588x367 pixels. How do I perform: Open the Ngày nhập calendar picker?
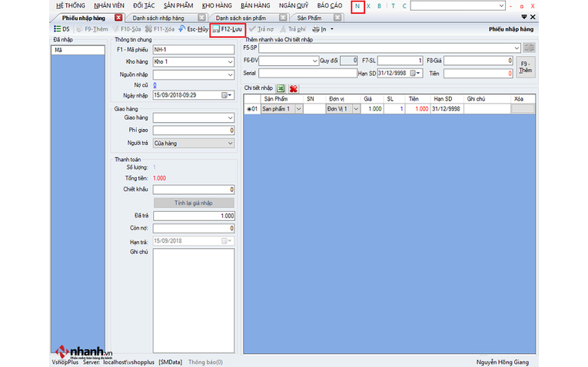[x=226, y=95]
